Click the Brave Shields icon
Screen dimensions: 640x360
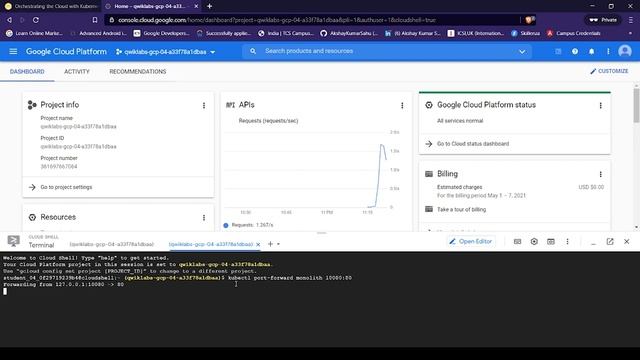pos(529,20)
